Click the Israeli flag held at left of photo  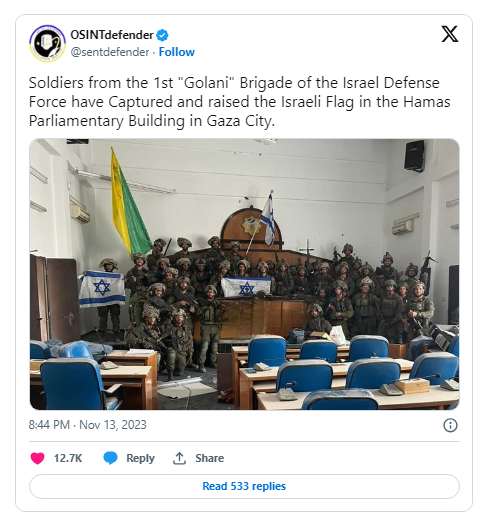[x=102, y=289]
